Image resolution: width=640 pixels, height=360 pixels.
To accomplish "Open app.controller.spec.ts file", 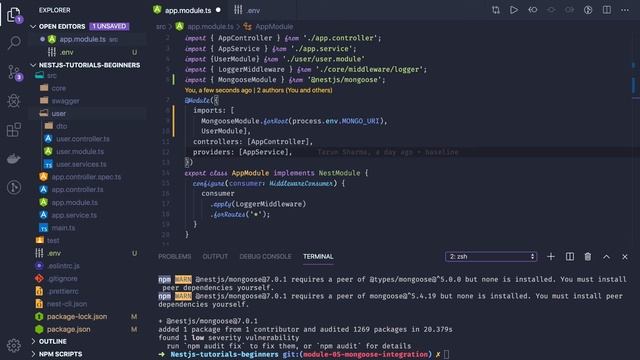I will [x=86, y=177].
